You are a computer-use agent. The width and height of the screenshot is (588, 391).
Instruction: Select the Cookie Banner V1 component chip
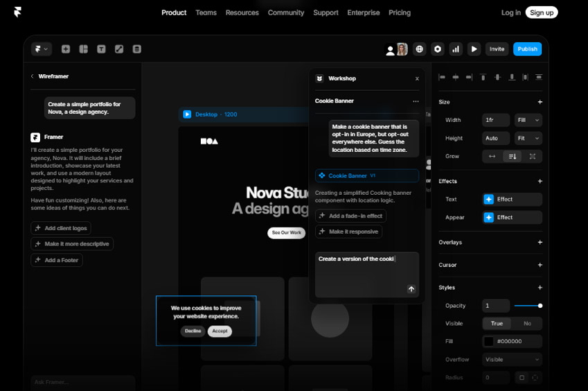tap(367, 175)
